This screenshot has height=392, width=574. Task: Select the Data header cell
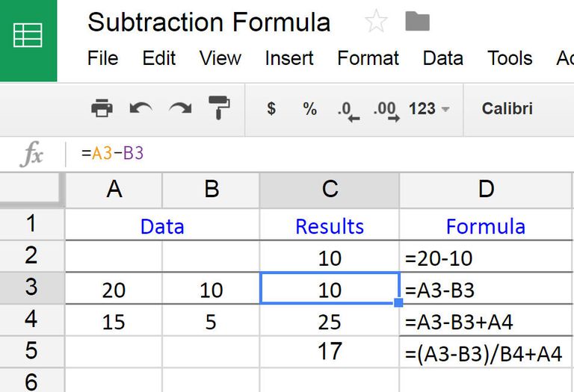[162, 224]
